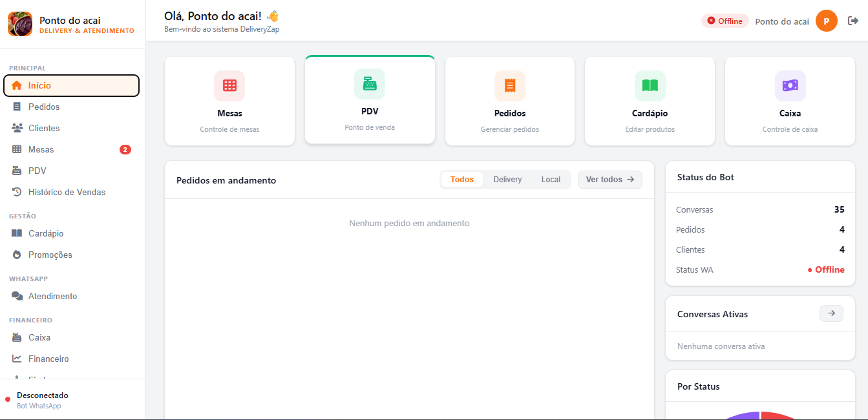Click the Nenhuma conversa ativa text
The width and height of the screenshot is (868, 420).
click(721, 346)
